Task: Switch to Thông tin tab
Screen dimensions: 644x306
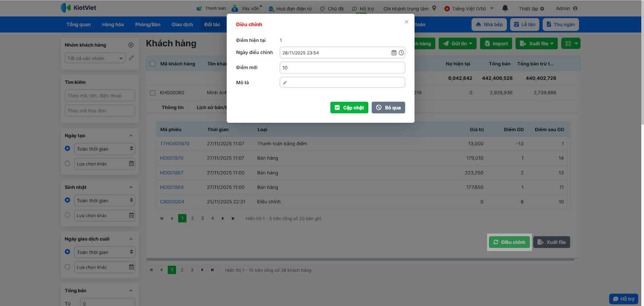Action: pos(173,108)
